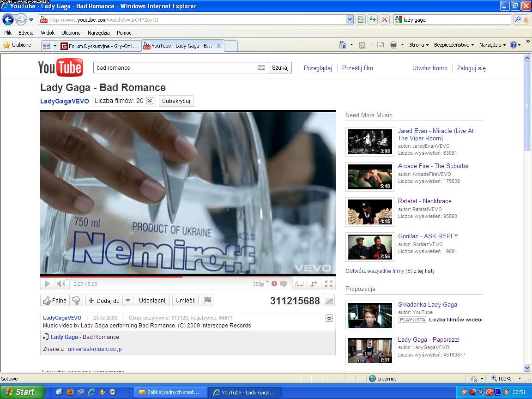Click the Home page icon

[x=343, y=45]
